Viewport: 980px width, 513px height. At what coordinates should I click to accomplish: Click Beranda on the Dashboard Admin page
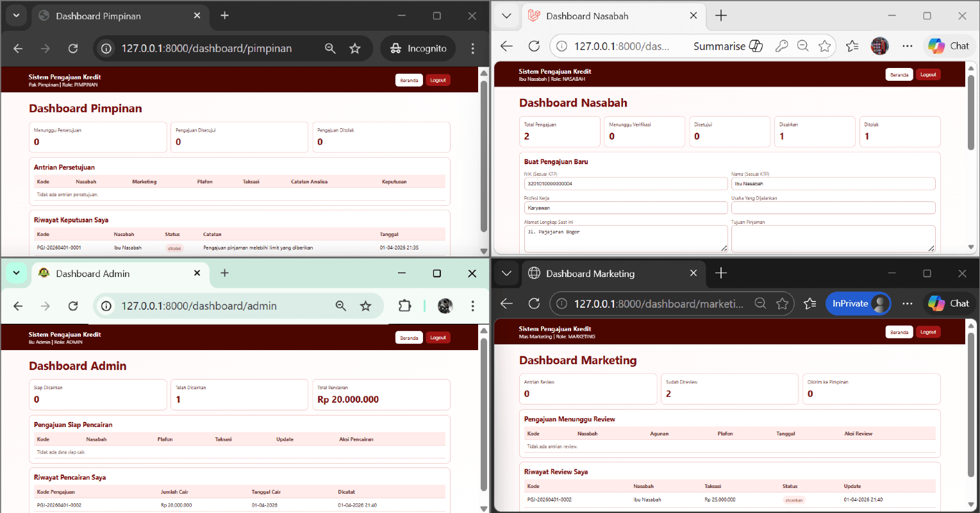(x=409, y=337)
